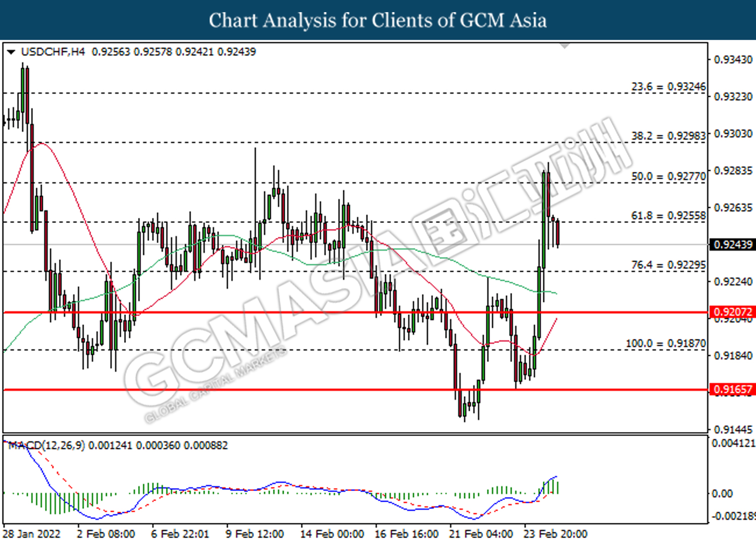Image resolution: width=756 pixels, height=540 pixels.
Task: Select the current price tag 0.92439
Action: tap(732, 245)
